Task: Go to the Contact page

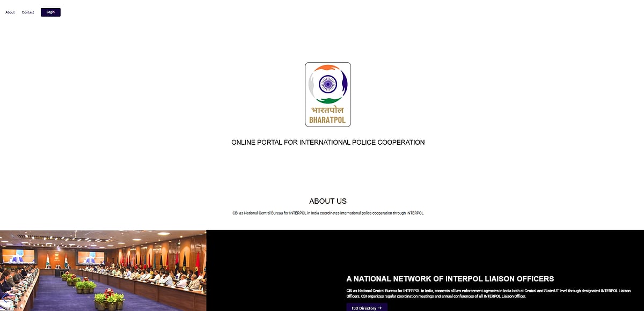Action: [28, 12]
